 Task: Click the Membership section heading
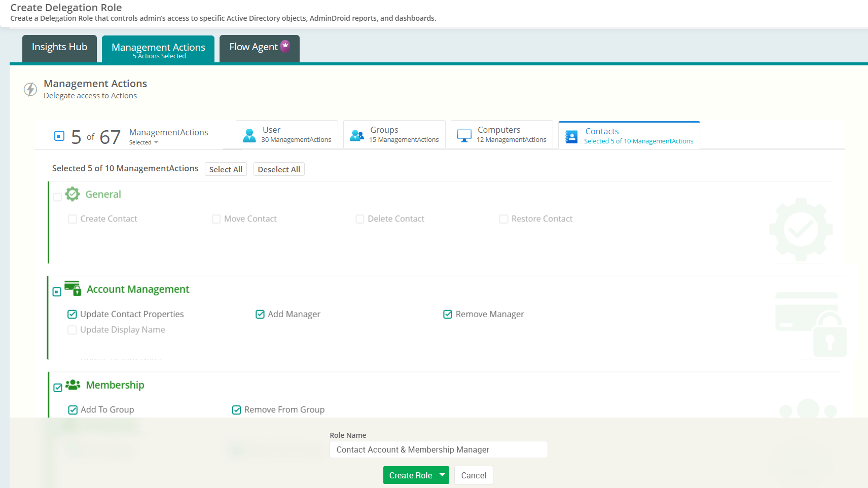tap(115, 385)
